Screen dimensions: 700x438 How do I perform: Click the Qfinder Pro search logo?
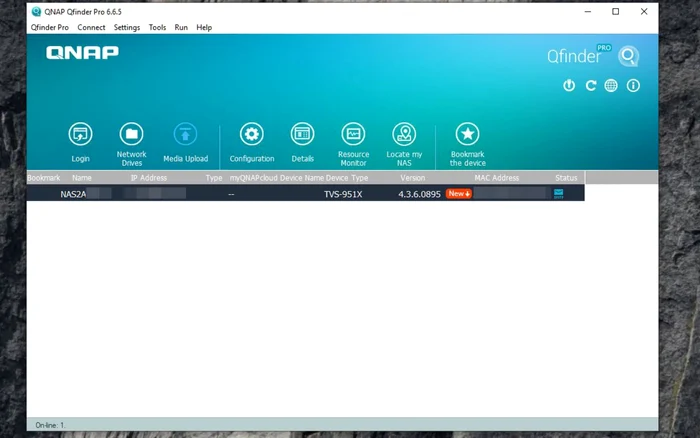[629, 56]
